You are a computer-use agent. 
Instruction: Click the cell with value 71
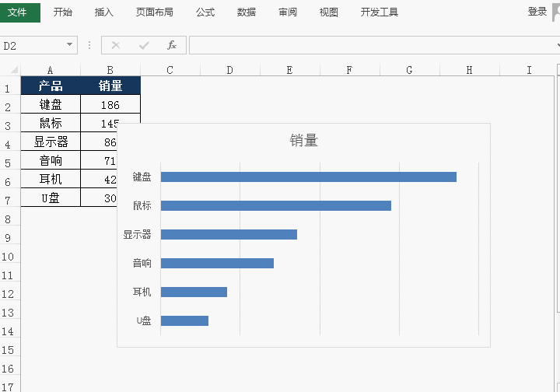coord(100,160)
